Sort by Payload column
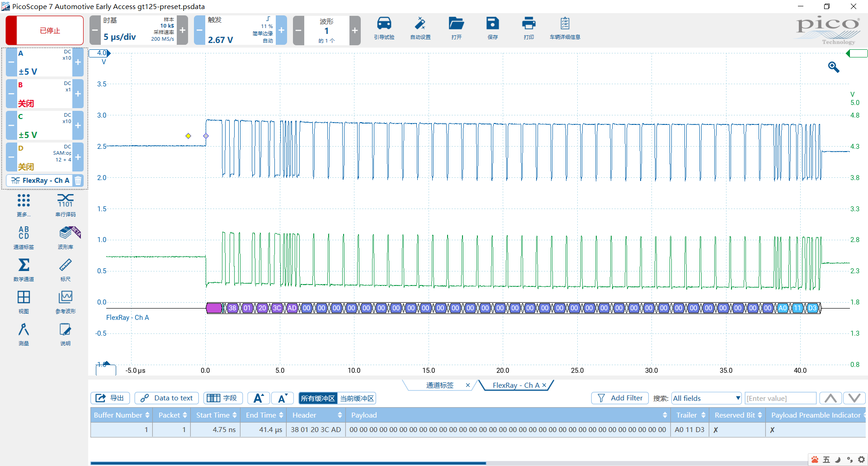 click(x=508, y=415)
